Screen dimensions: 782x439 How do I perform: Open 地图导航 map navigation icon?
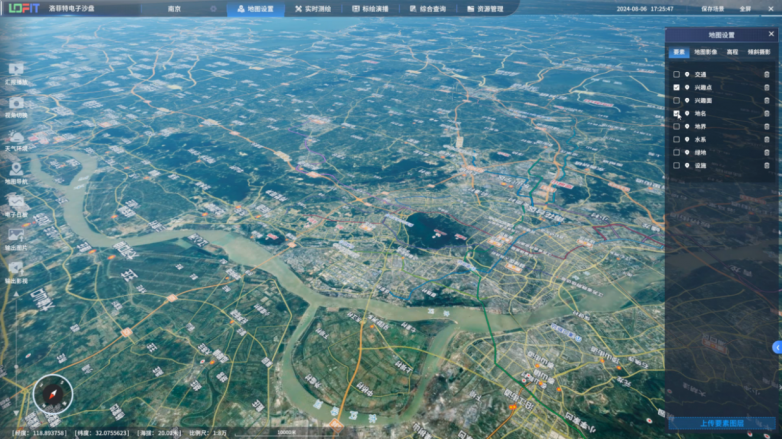16,169
